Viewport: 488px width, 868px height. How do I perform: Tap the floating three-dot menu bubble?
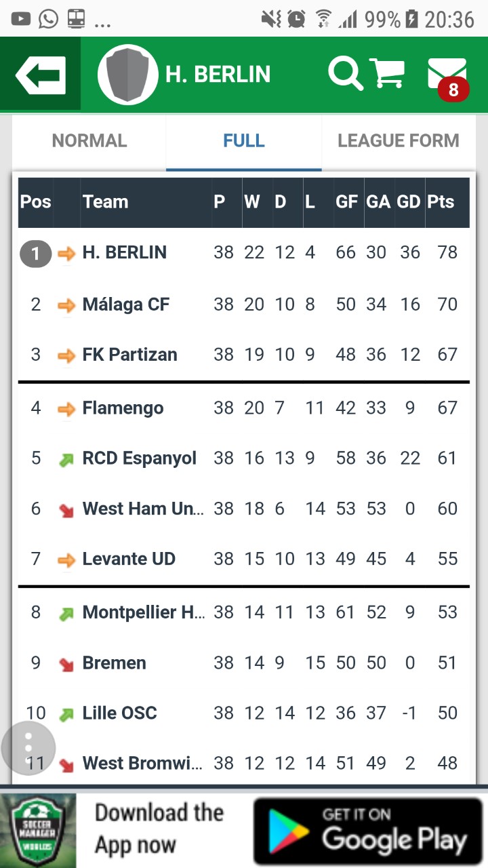[x=28, y=748]
